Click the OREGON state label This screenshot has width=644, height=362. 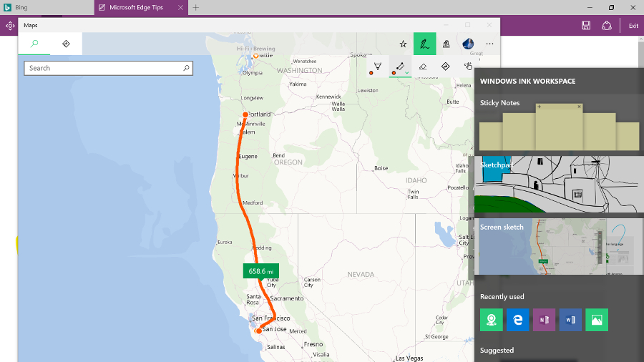coord(288,162)
